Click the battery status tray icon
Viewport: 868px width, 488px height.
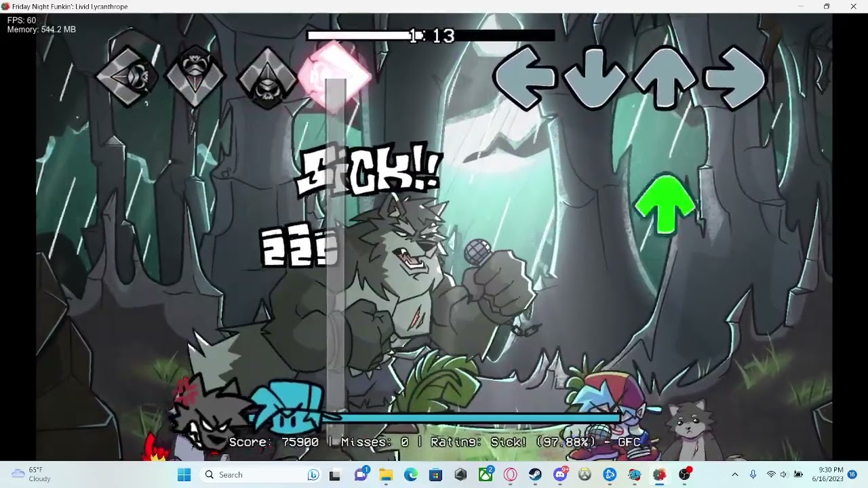pos(799,474)
